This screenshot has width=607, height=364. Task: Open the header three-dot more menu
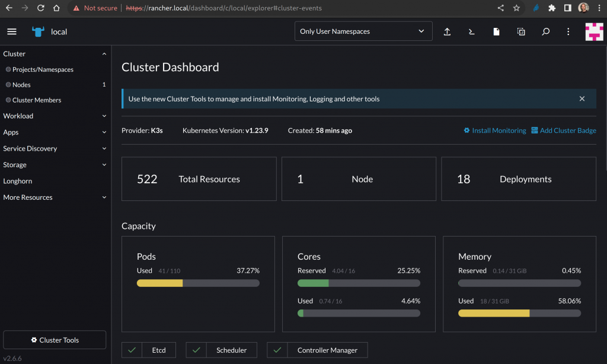[x=568, y=31]
